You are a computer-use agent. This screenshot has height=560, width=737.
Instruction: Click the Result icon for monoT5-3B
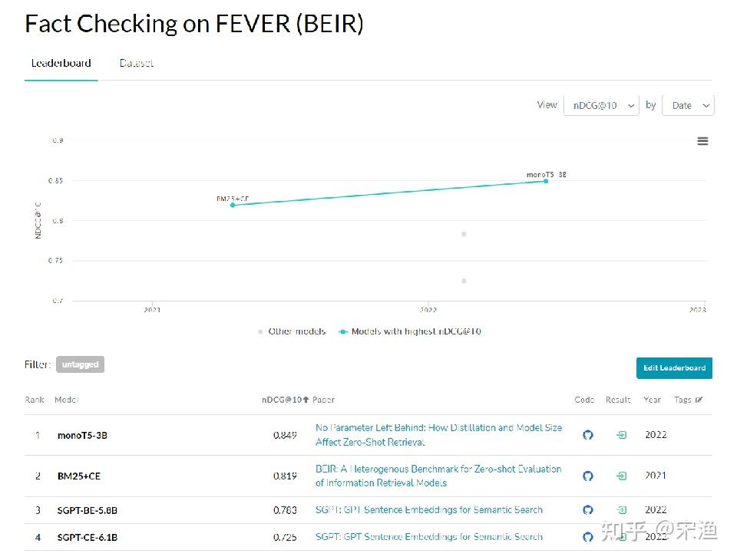(x=620, y=435)
